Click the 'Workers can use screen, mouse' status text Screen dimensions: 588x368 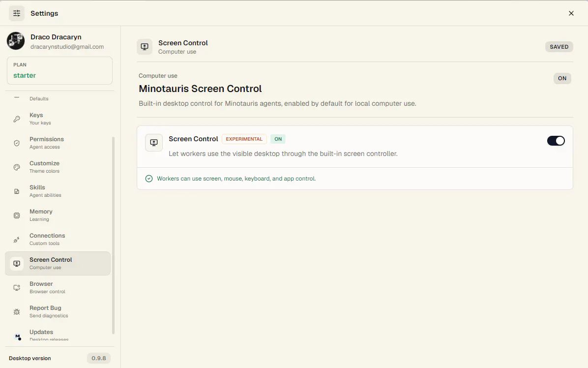[x=236, y=179]
